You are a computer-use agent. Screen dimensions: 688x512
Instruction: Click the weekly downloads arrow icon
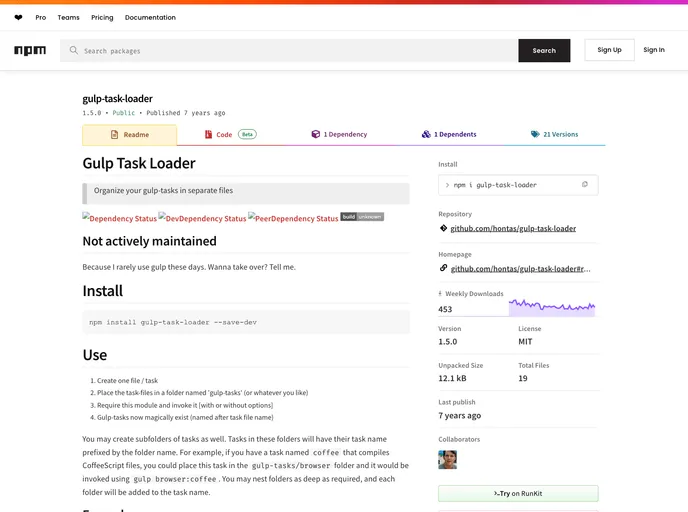440,294
